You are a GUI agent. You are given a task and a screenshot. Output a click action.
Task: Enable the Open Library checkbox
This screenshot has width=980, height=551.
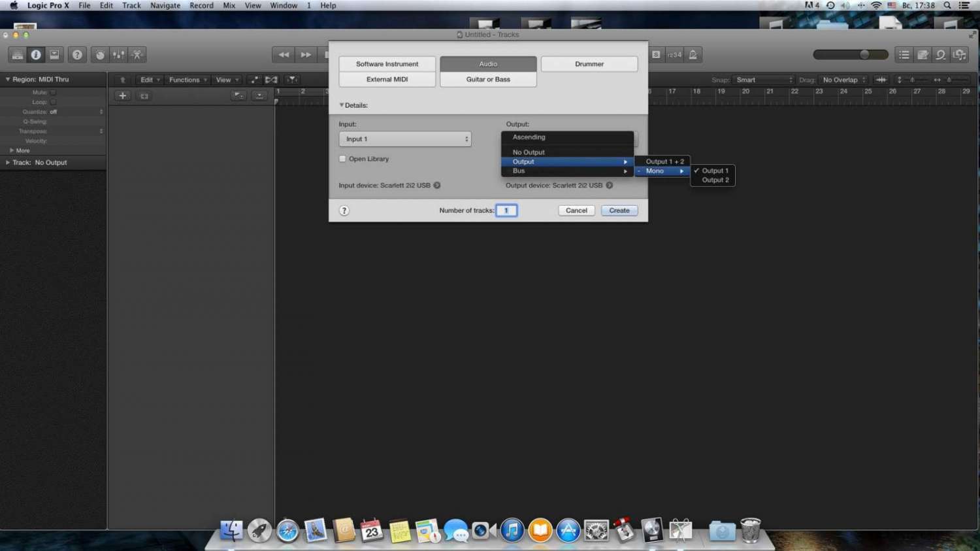342,159
